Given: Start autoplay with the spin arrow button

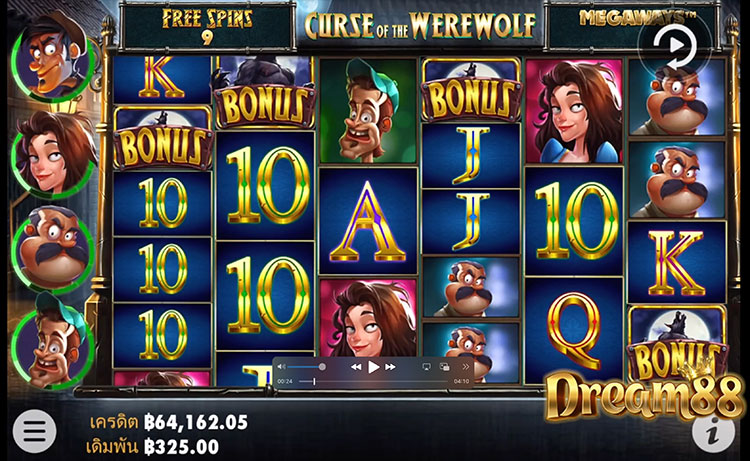Looking at the screenshot, I should (x=675, y=46).
